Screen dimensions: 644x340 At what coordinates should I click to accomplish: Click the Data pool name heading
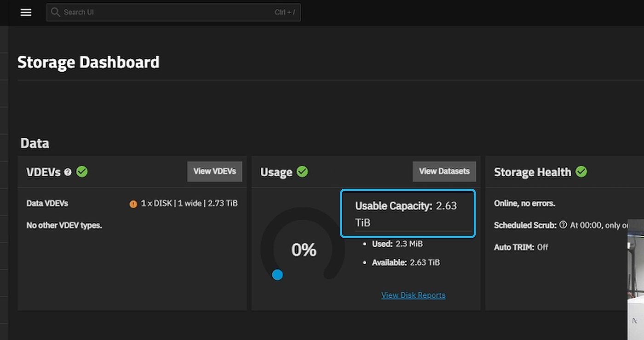pyautogui.click(x=34, y=143)
